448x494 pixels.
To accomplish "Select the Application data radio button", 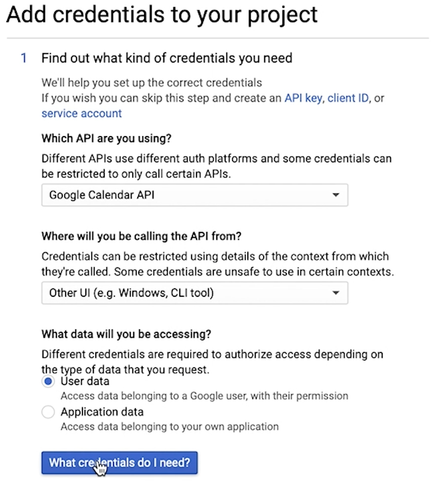I will [48, 412].
